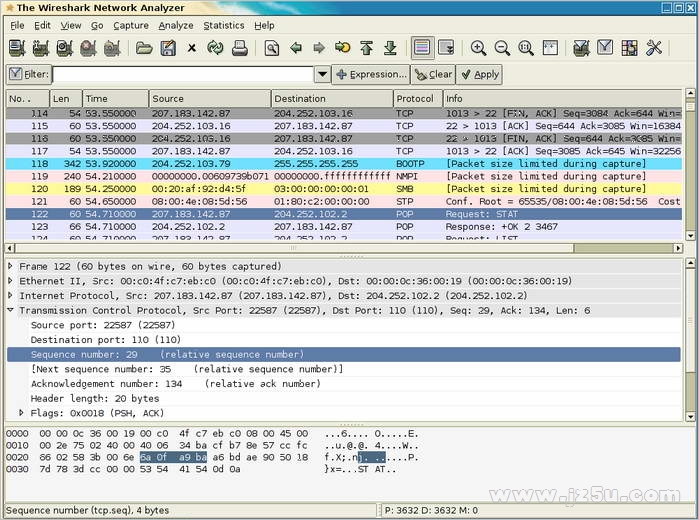
Task: Save this capture file icon
Action: pos(168,48)
